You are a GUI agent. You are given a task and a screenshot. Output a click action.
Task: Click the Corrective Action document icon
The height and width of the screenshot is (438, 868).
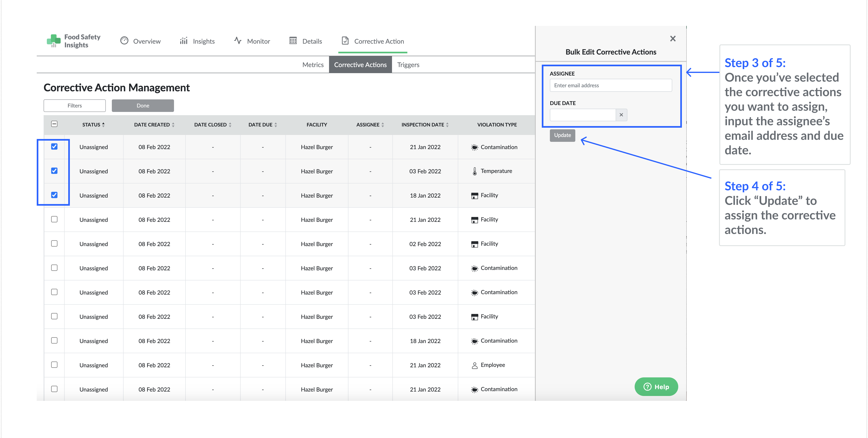click(x=345, y=41)
